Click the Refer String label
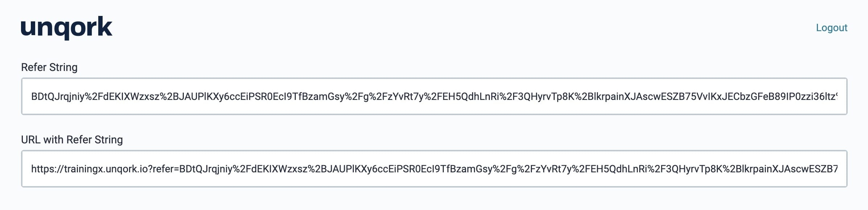868x210 pixels. (49, 67)
